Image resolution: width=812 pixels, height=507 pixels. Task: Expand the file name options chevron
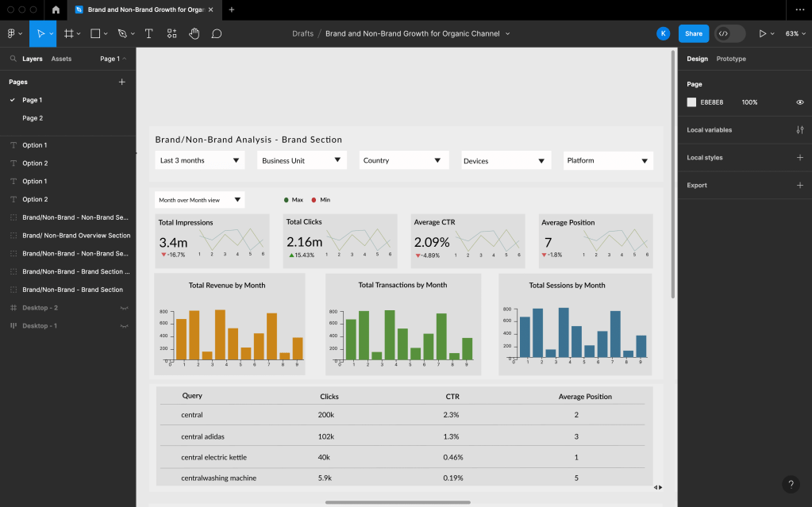507,33
